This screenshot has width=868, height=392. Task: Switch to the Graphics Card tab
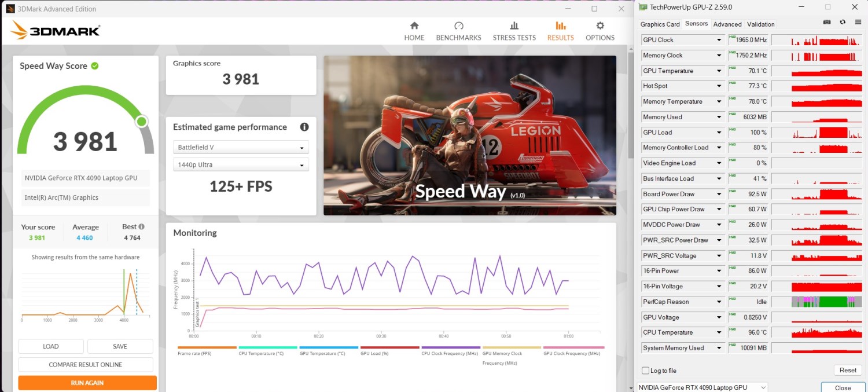point(660,24)
